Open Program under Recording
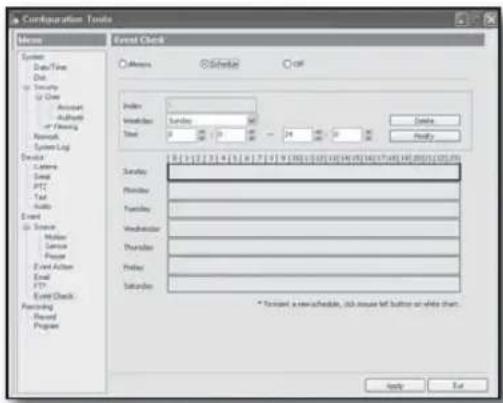 point(46,326)
